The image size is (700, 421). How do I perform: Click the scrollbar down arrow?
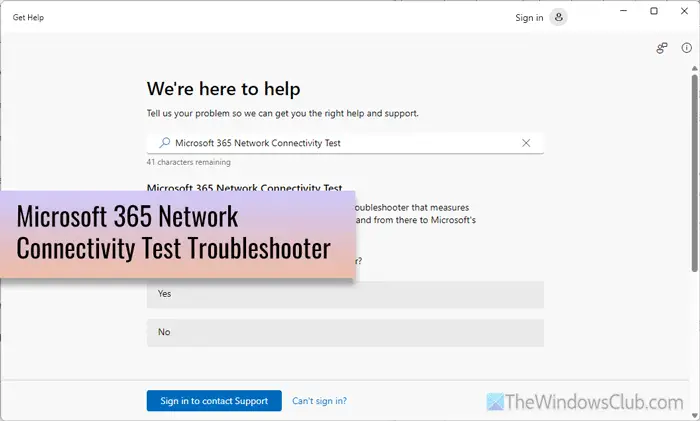tap(694, 417)
